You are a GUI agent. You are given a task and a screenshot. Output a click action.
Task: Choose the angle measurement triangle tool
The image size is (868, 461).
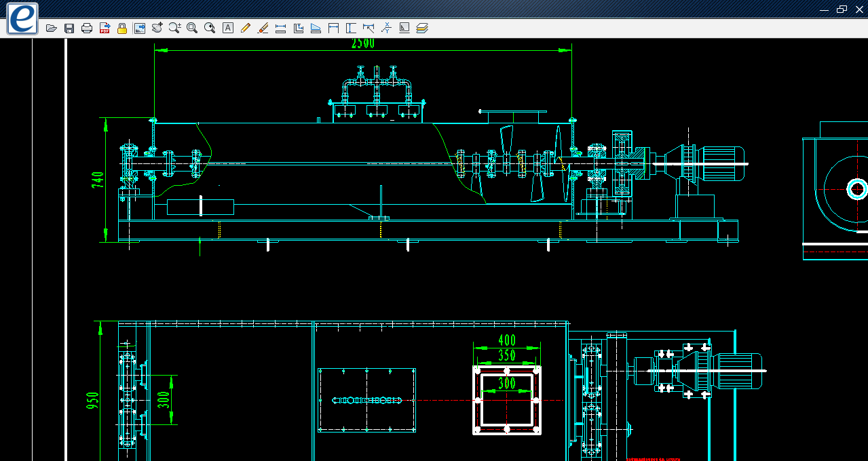click(316, 28)
